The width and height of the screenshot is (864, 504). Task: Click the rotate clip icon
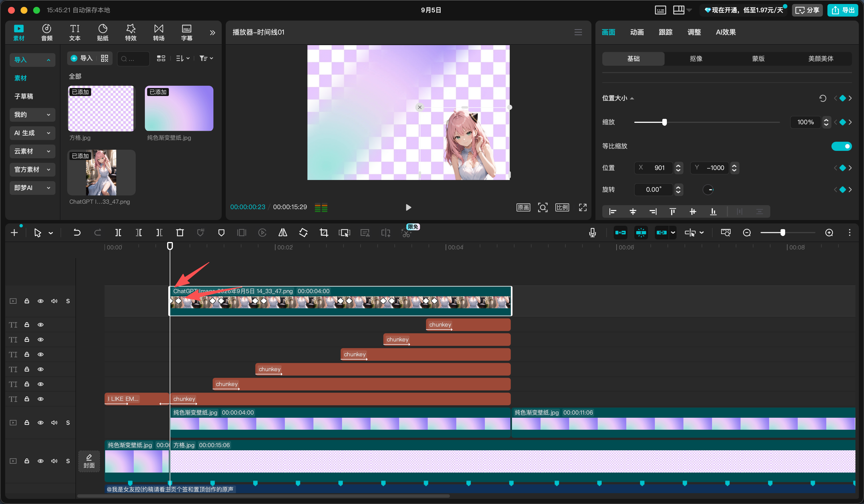303,233
